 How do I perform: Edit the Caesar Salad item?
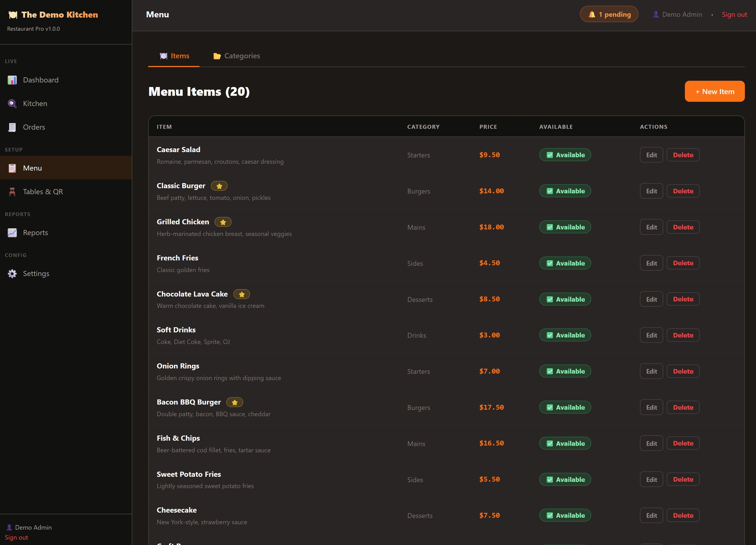point(651,155)
